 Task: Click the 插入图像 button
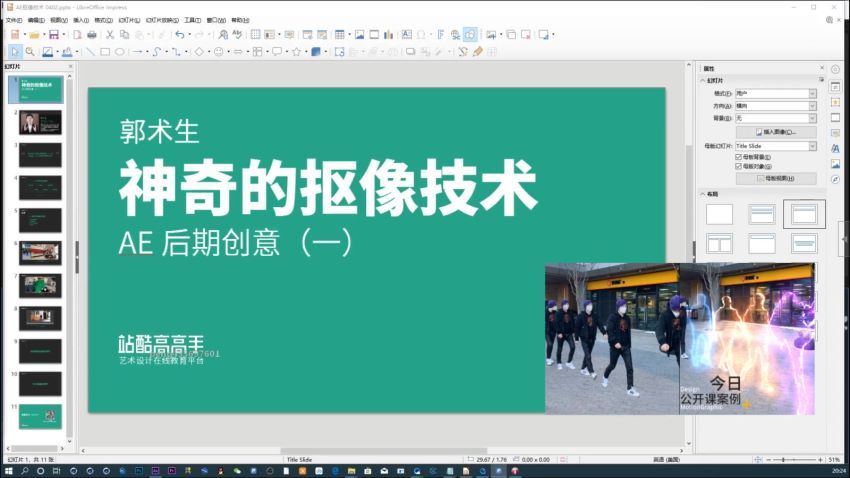tap(776, 132)
